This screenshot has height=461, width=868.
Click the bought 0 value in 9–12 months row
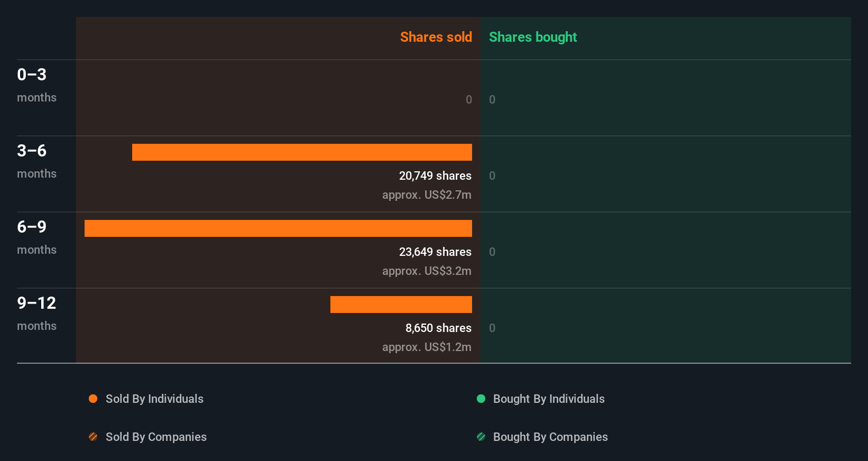point(492,328)
